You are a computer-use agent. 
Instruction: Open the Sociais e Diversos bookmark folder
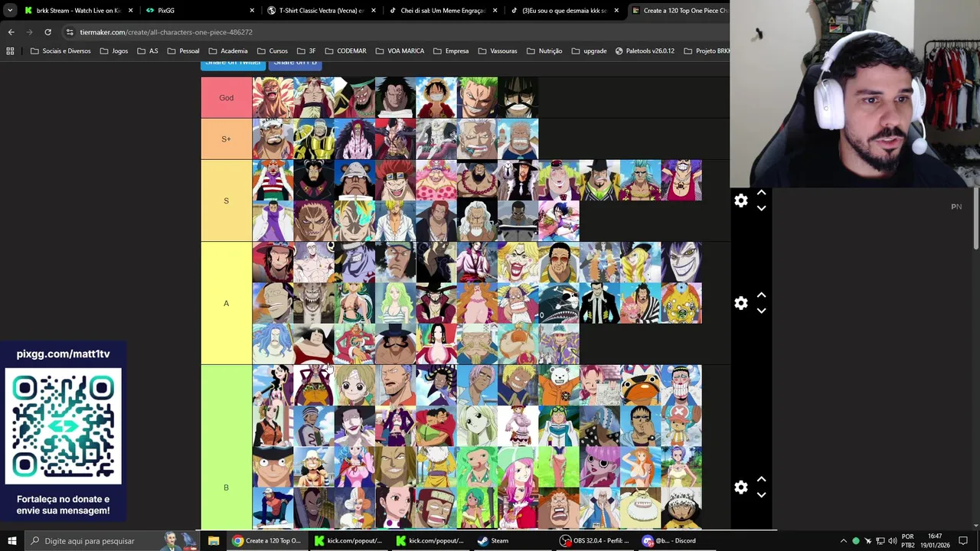click(60, 51)
